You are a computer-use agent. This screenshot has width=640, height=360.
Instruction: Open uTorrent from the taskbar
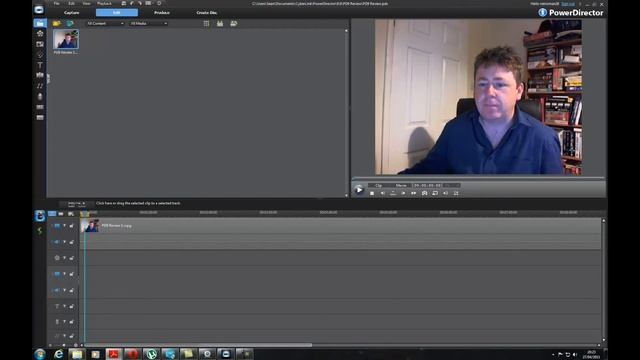point(151,354)
